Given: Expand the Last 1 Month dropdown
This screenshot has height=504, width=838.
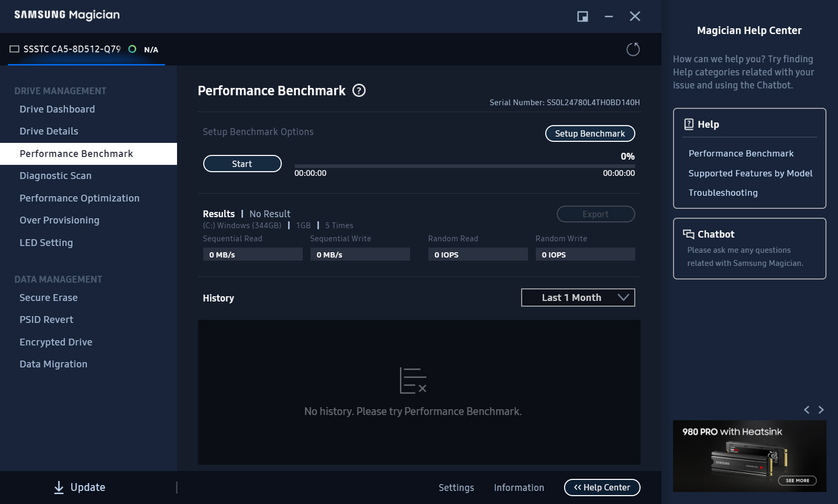Looking at the screenshot, I should 578,297.
